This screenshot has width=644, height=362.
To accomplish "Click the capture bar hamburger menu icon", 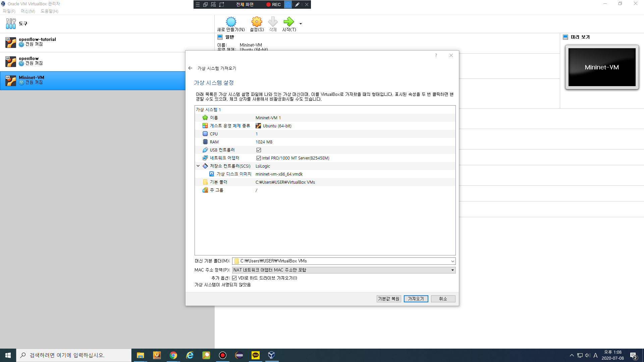I will click(198, 4).
